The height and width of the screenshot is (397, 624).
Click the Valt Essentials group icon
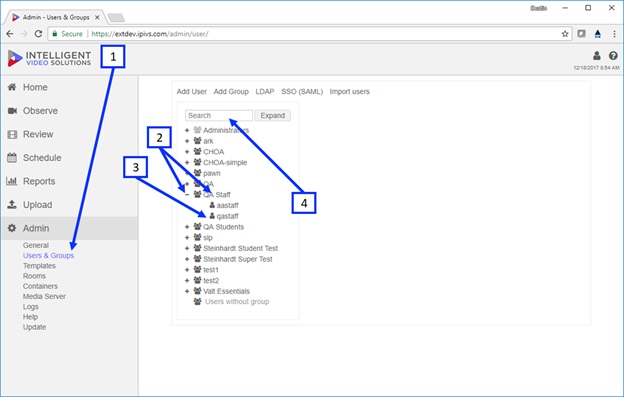(x=197, y=291)
